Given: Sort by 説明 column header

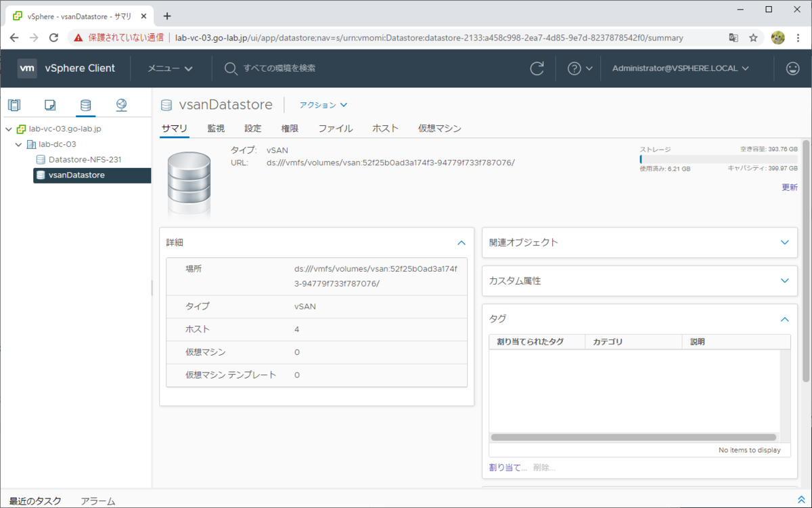Looking at the screenshot, I should click(x=737, y=342).
